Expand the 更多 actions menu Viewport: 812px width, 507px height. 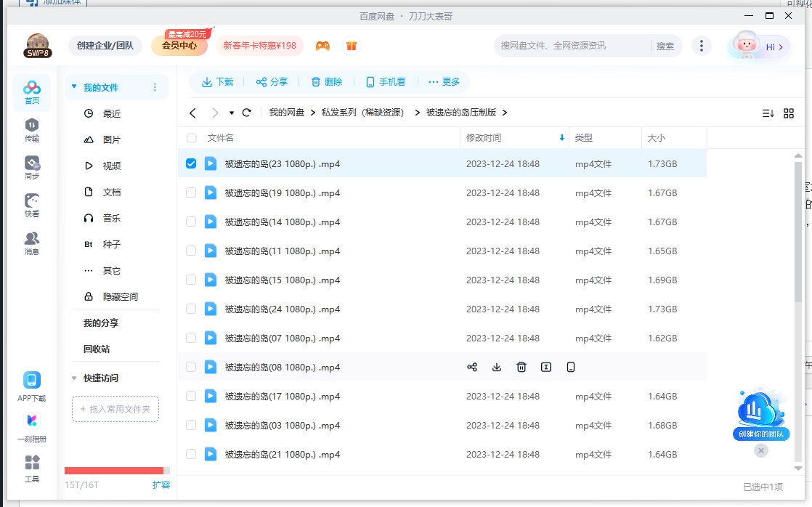pos(445,81)
